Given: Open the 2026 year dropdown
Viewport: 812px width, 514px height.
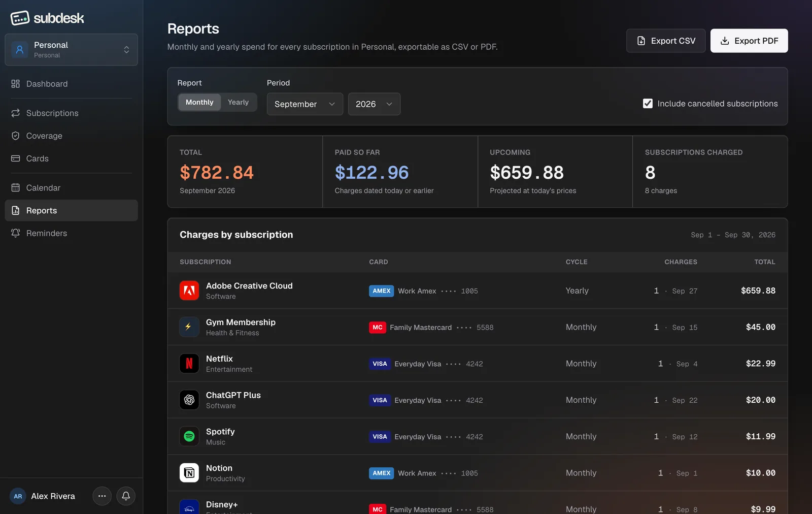Looking at the screenshot, I should point(374,104).
